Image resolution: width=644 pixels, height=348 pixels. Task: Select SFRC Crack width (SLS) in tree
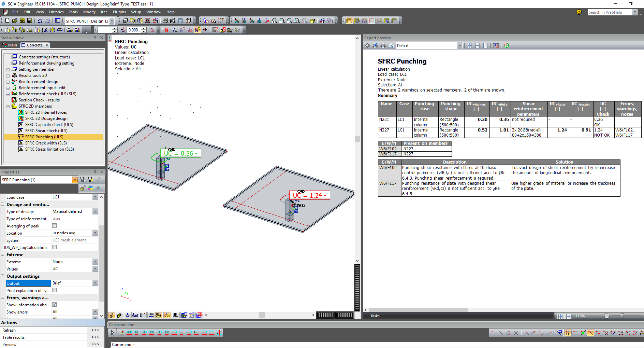coord(46,143)
